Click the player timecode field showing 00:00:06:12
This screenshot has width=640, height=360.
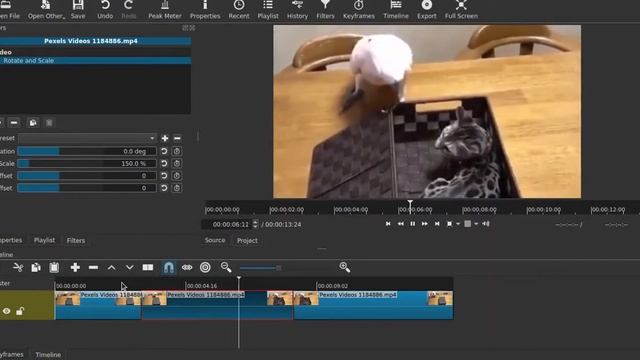pyautogui.click(x=231, y=224)
